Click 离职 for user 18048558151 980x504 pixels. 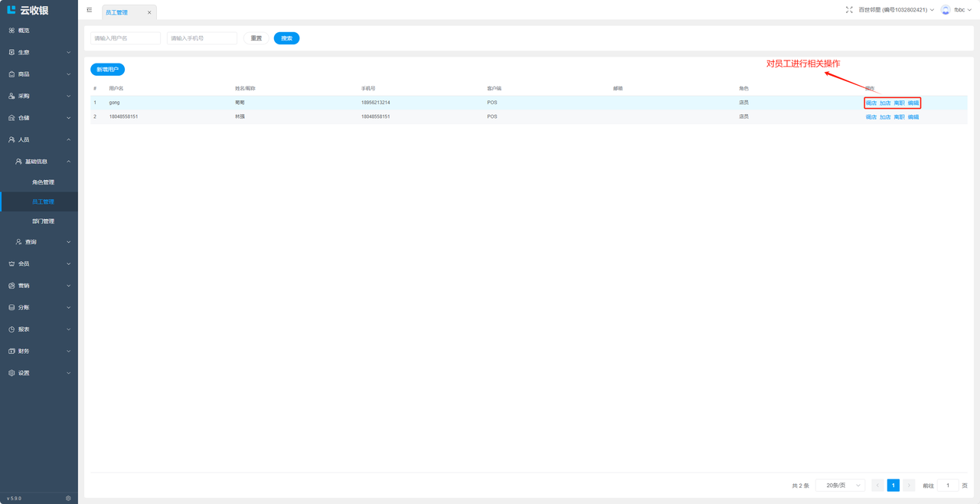click(x=899, y=117)
